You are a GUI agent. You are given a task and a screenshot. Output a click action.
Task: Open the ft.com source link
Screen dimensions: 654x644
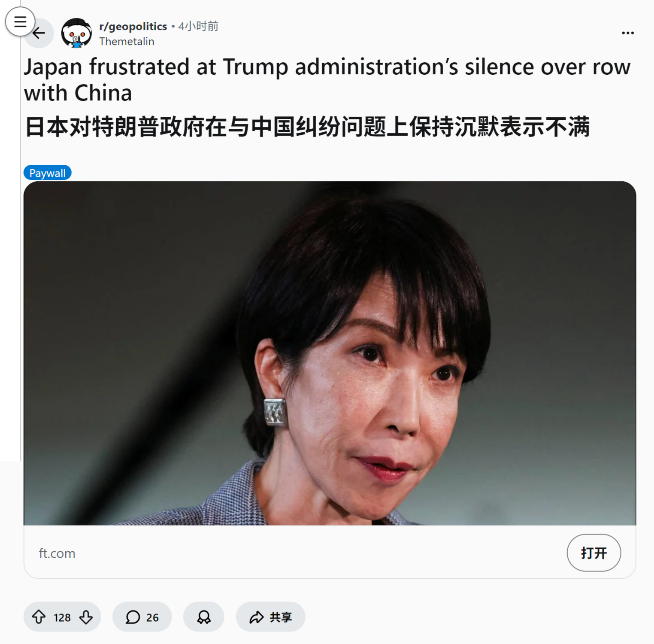click(x=57, y=553)
